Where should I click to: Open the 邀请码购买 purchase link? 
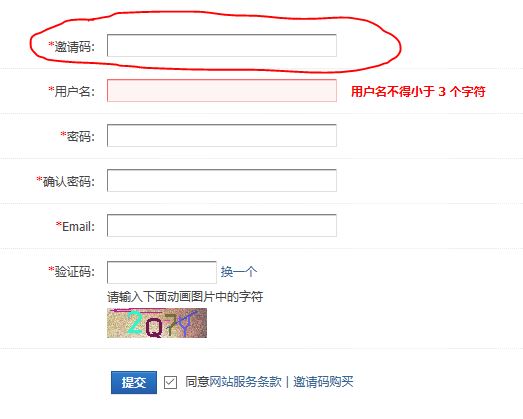[x=323, y=382]
